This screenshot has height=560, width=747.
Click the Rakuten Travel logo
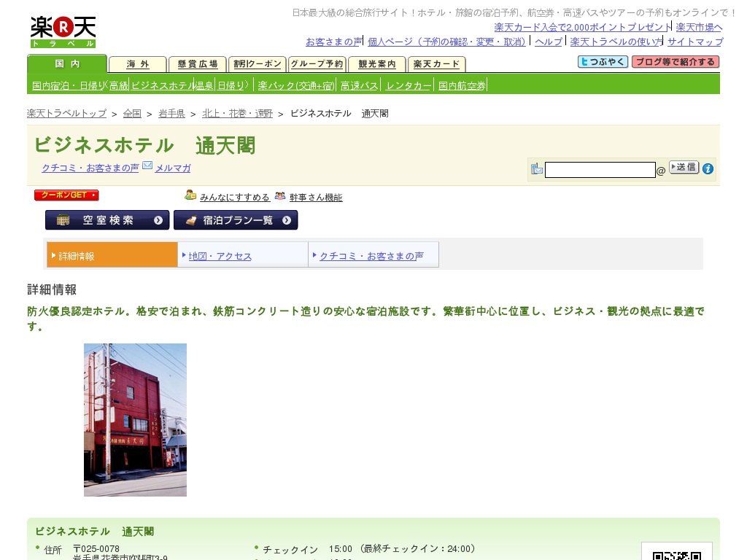63,31
